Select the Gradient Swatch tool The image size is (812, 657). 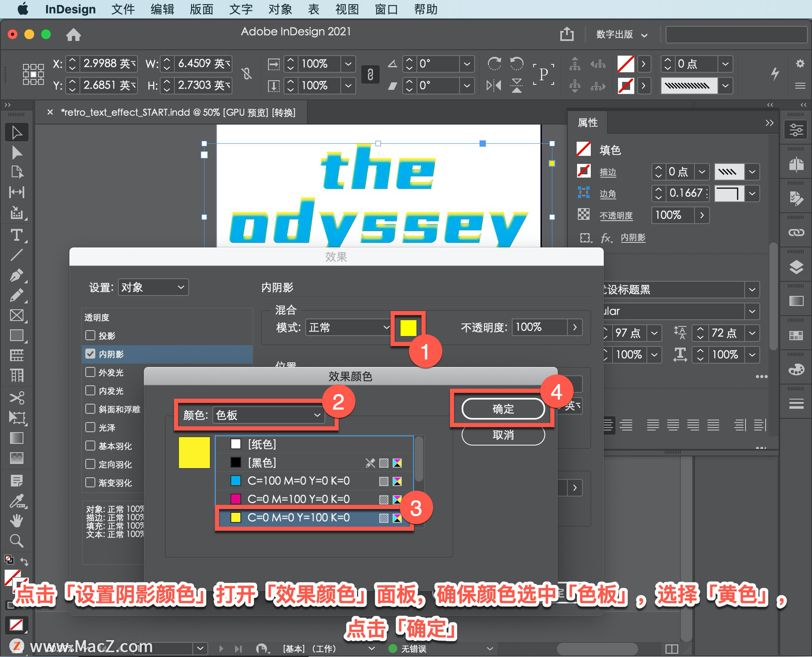click(16, 438)
